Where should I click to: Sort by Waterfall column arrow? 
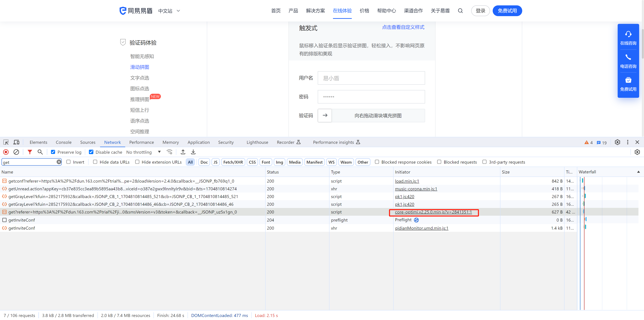[x=638, y=172]
